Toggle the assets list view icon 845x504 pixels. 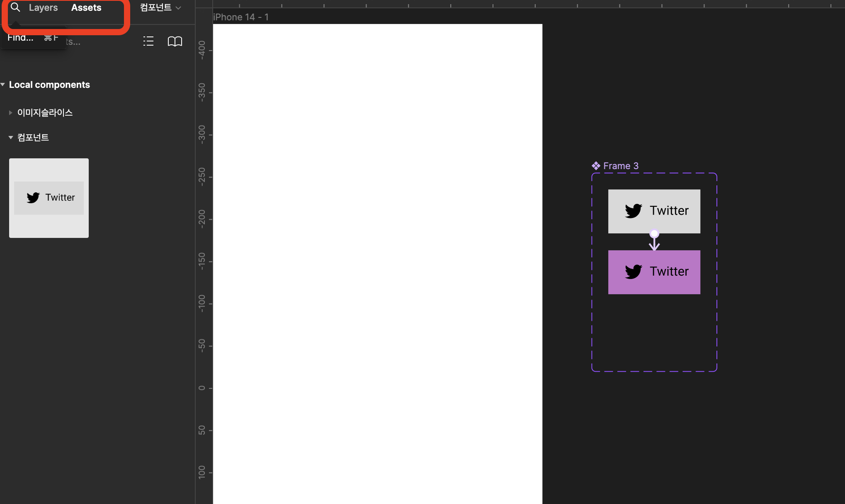pos(148,41)
